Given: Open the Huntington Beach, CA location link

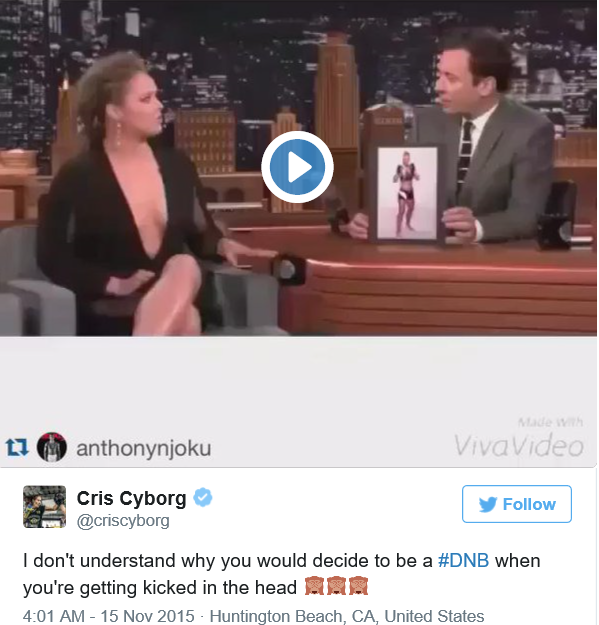Looking at the screenshot, I should 347,615.
